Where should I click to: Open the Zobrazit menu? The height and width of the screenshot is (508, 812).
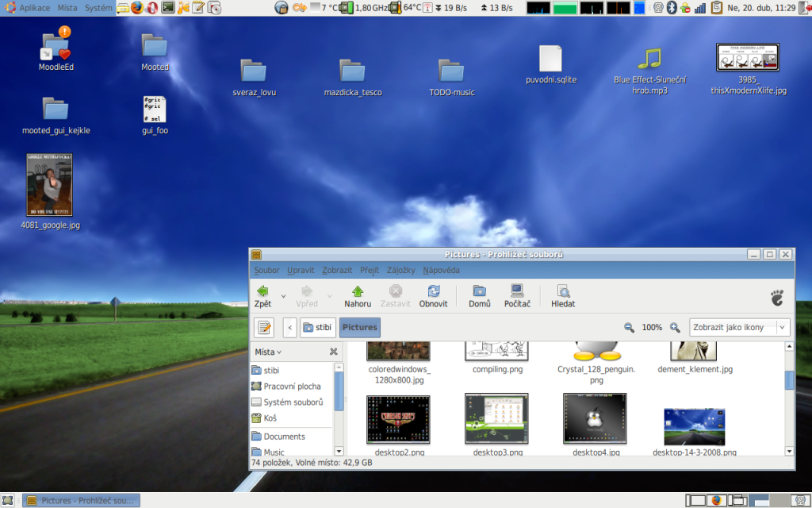pyautogui.click(x=337, y=270)
